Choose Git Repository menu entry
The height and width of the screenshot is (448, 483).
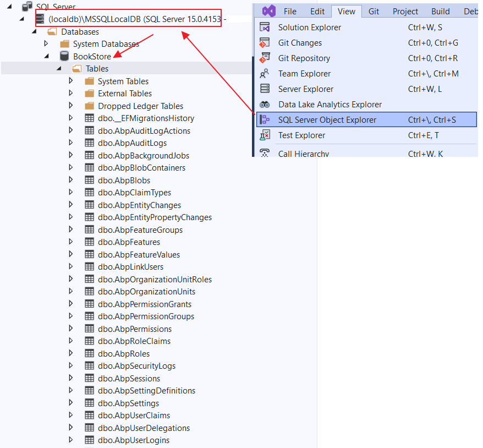point(366,58)
